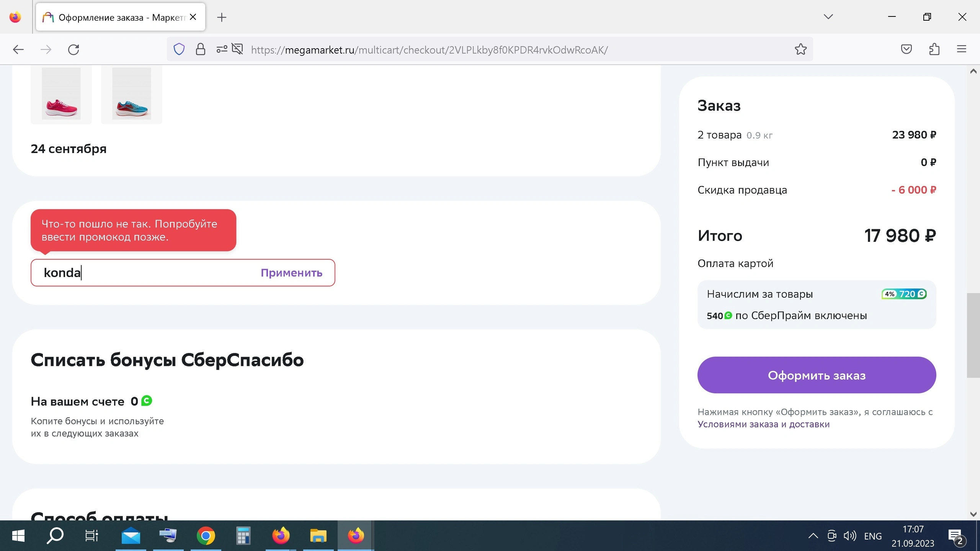Reload the current page

tap(73, 49)
